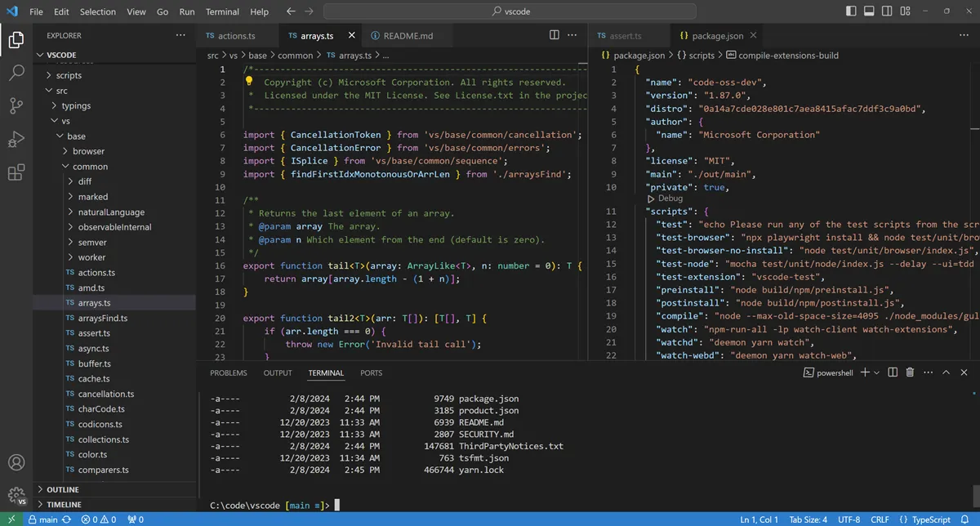
Task: Go to line via Ln 1, Col 1
Action: (759, 519)
